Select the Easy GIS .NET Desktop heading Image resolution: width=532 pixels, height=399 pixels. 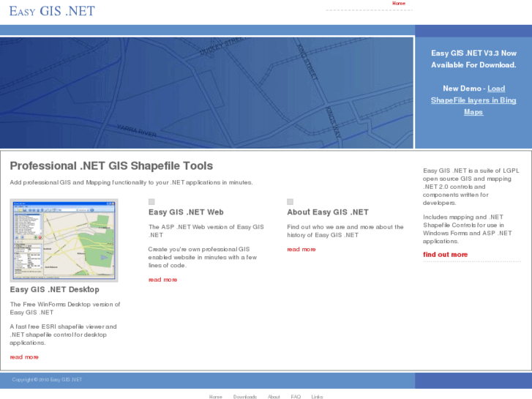pyautogui.click(x=55, y=289)
